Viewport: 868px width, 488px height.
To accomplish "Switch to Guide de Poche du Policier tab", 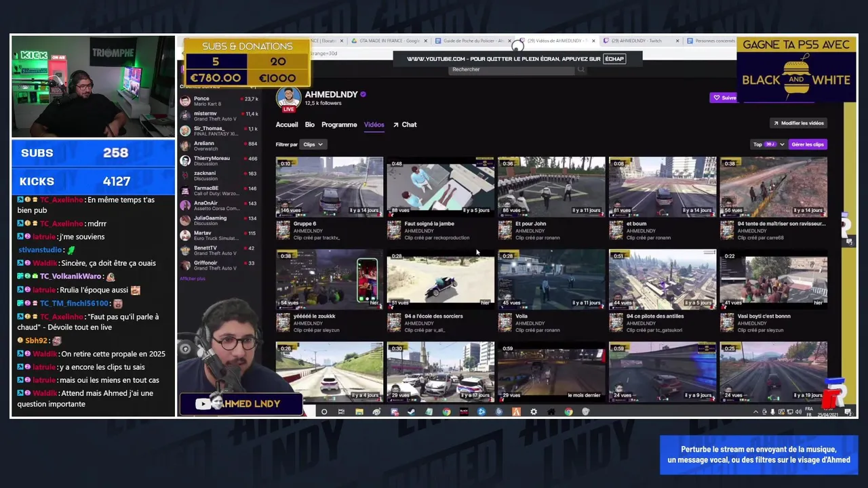I will [x=473, y=41].
